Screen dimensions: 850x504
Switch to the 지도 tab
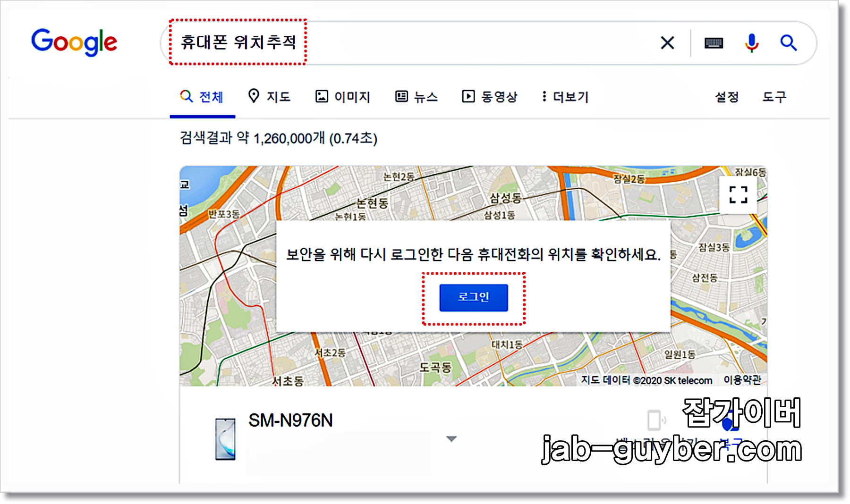pos(269,97)
